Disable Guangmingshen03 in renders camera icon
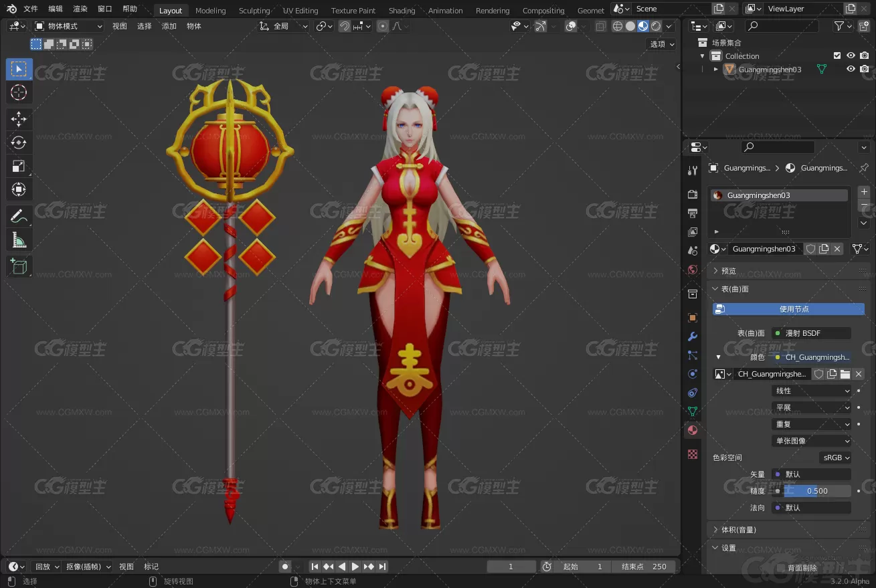The height and width of the screenshot is (588, 876). [x=865, y=69]
